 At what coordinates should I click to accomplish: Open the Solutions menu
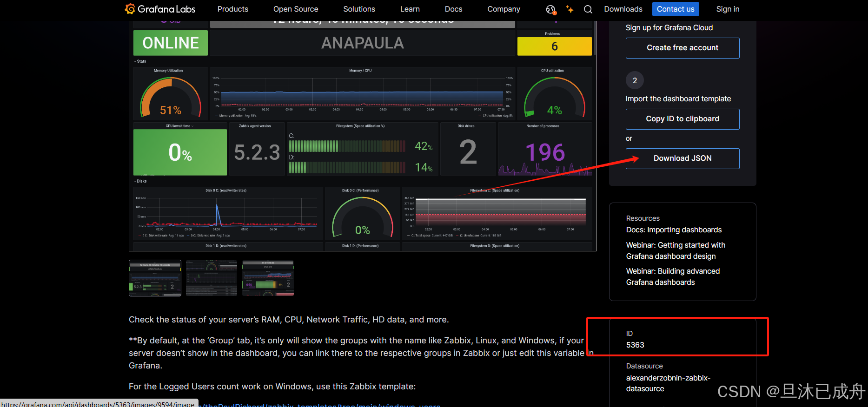pos(359,9)
